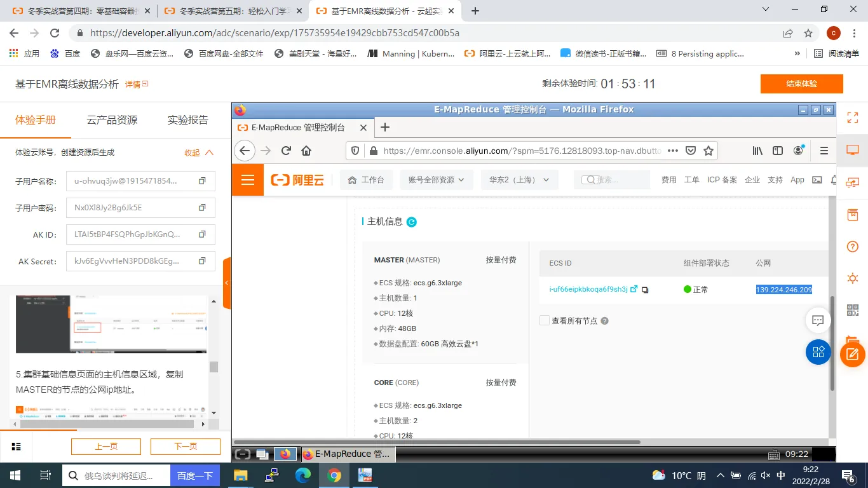Image resolution: width=868 pixels, height=488 pixels.
Task: Open Firefox library icon
Action: pos(757,151)
